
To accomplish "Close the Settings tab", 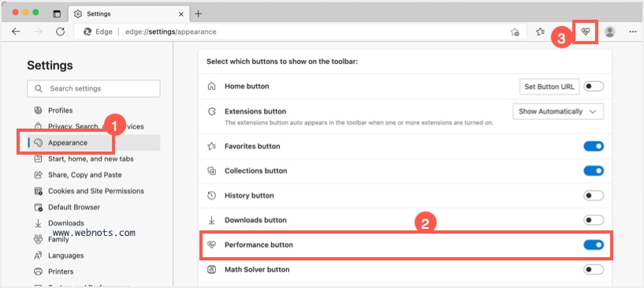I will [181, 14].
